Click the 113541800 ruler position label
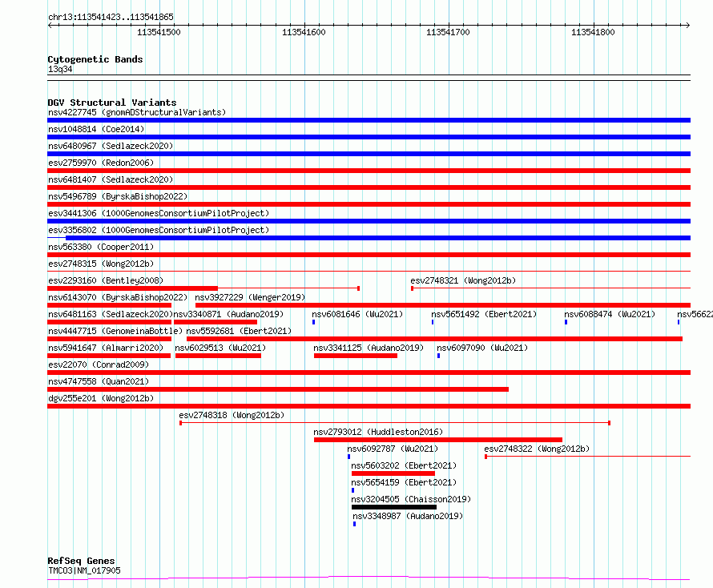The height and width of the screenshot is (588, 713). click(593, 32)
